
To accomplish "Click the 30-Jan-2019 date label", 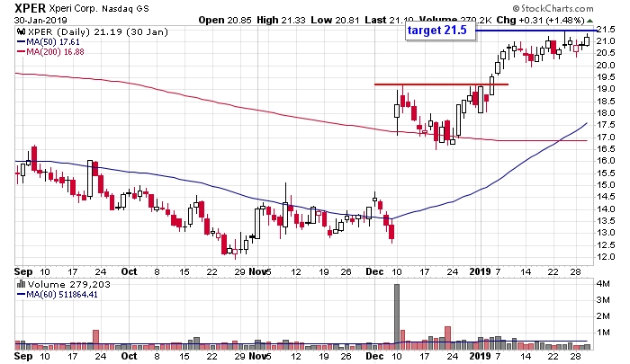I will point(40,20).
